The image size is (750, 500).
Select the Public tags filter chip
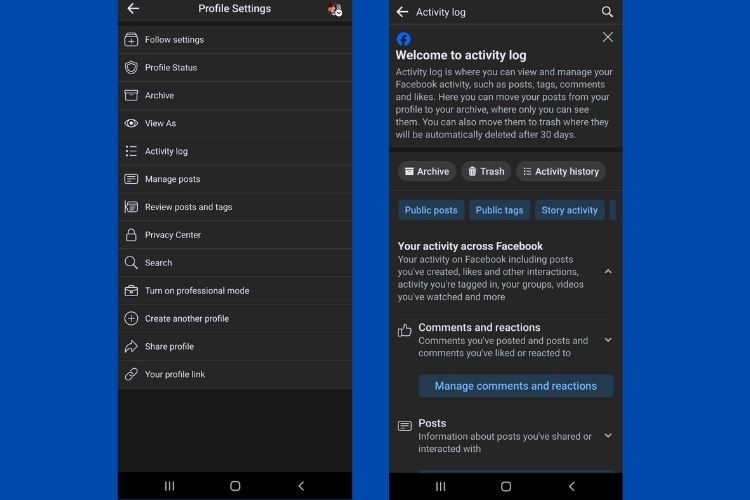click(499, 210)
